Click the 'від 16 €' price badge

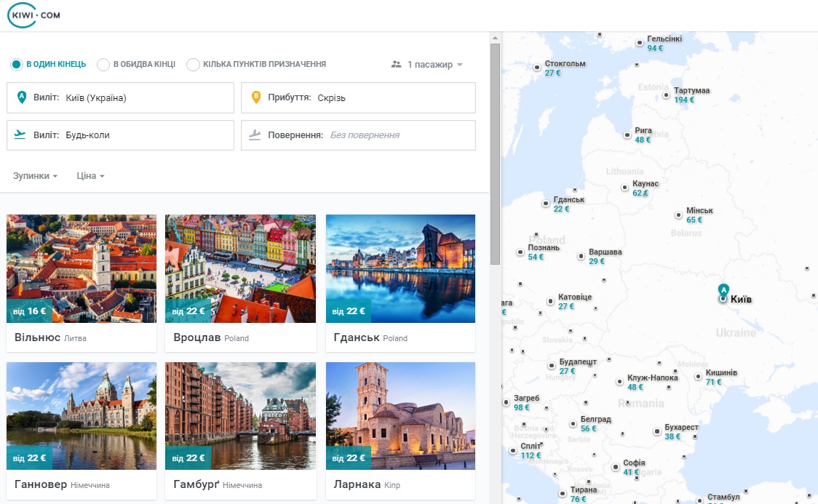click(x=29, y=311)
